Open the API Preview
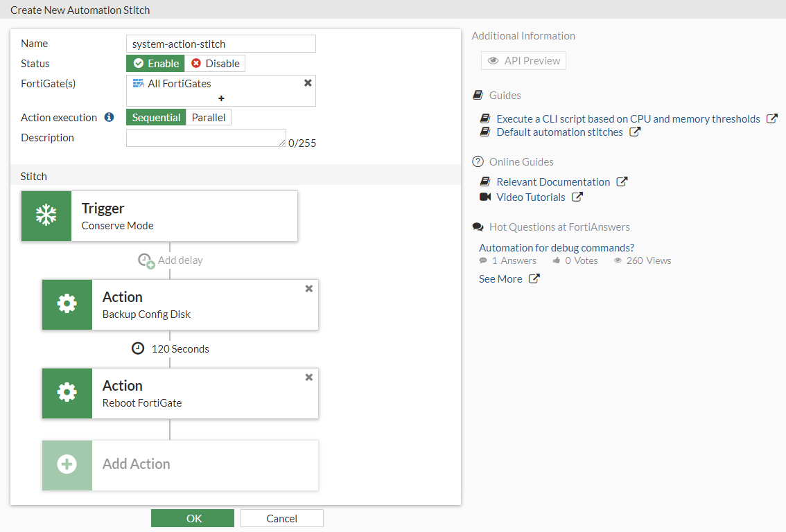Image resolution: width=786 pixels, height=532 pixels. [x=523, y=61]
